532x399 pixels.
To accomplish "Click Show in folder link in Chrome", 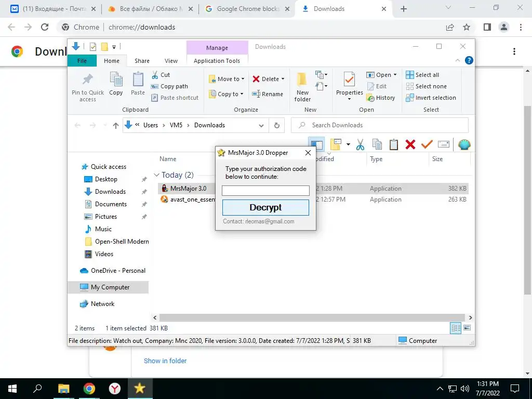I will [x=165, y=361].
